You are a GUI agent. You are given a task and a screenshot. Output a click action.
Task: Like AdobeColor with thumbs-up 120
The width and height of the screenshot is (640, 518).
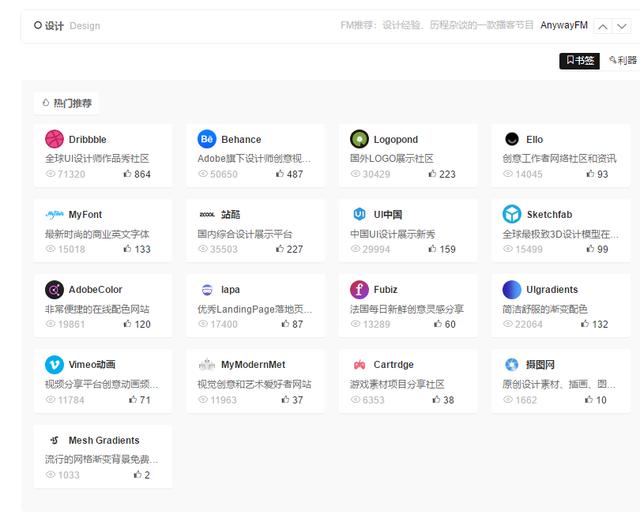tap(137, 324)
